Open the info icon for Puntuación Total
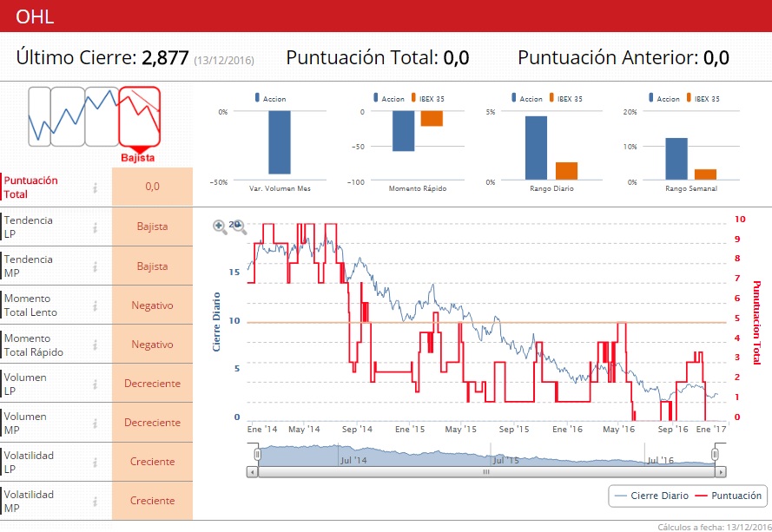 coord(95,187)
